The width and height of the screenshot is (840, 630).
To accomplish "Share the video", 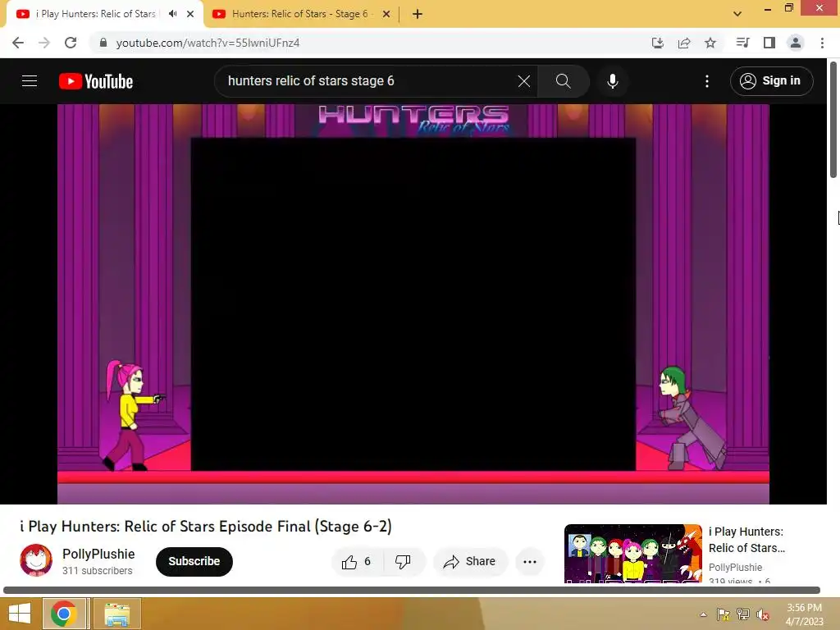I will click(470, 561).
